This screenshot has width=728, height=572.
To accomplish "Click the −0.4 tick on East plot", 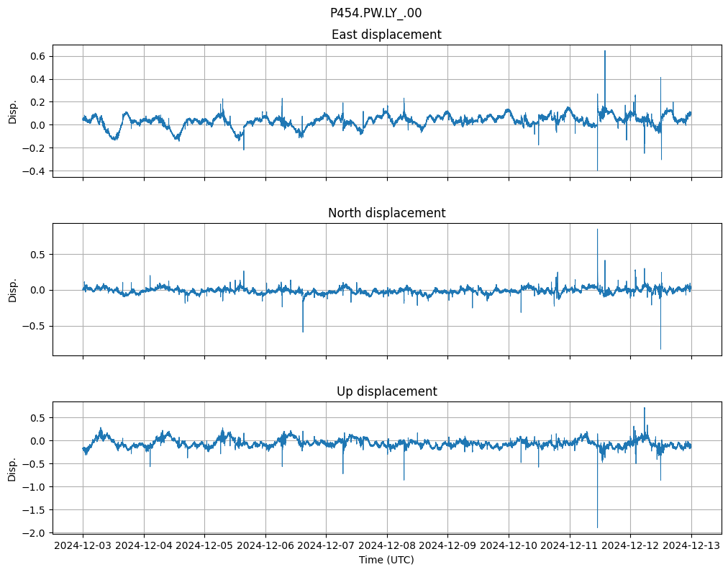I will pos(33,171).
